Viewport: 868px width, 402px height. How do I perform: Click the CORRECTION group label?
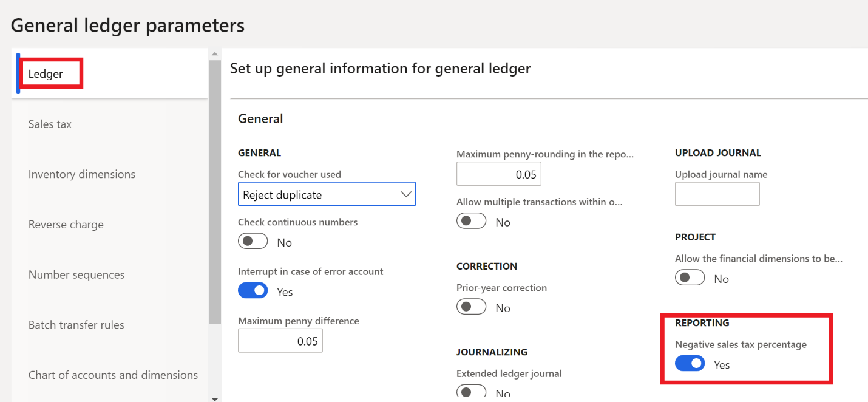click(x=487, y=267)
